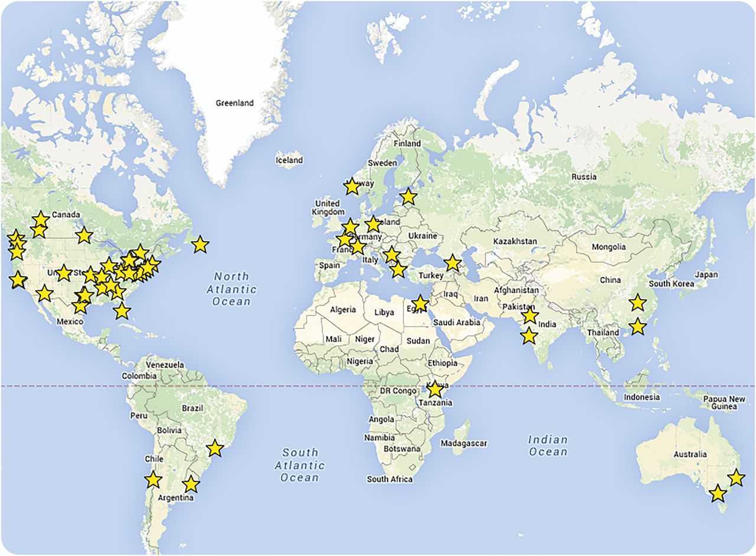The height and width of the screenshot is (556, 756).
Task: Click the star near the Poland label
Action: click(x=373, y=225)
